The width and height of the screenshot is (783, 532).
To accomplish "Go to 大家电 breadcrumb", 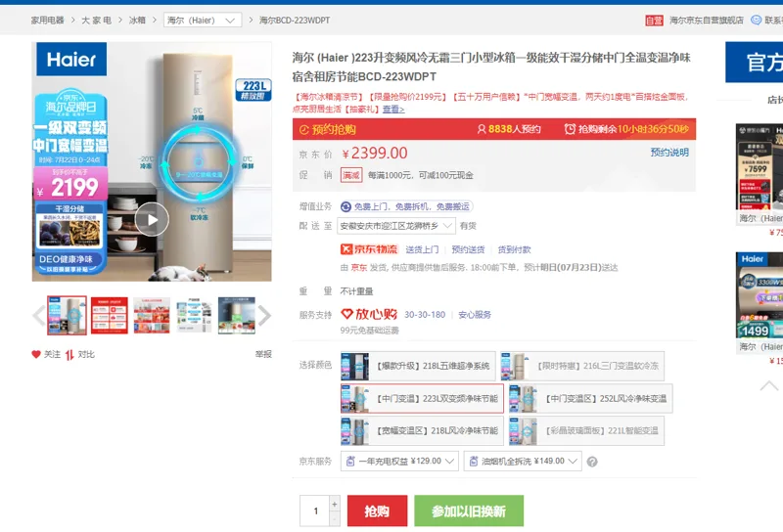I will pyautogui.click(x=96, y=20).
